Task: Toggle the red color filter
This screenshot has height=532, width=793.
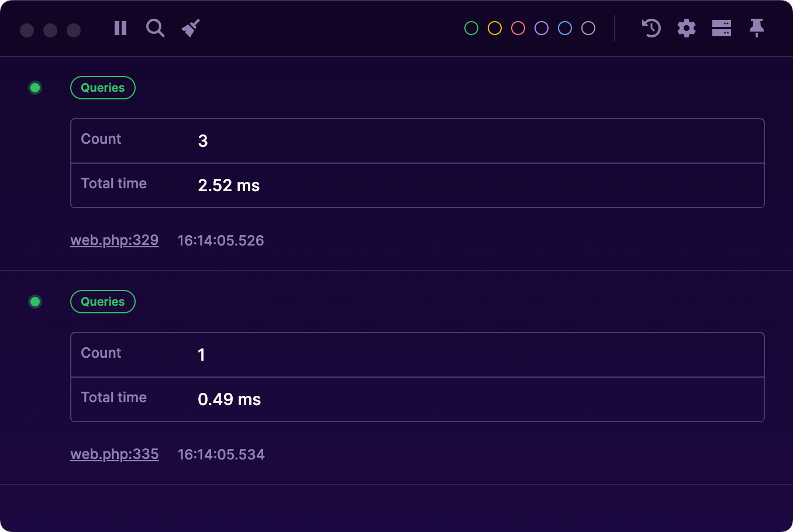Action: pos(518,27)
